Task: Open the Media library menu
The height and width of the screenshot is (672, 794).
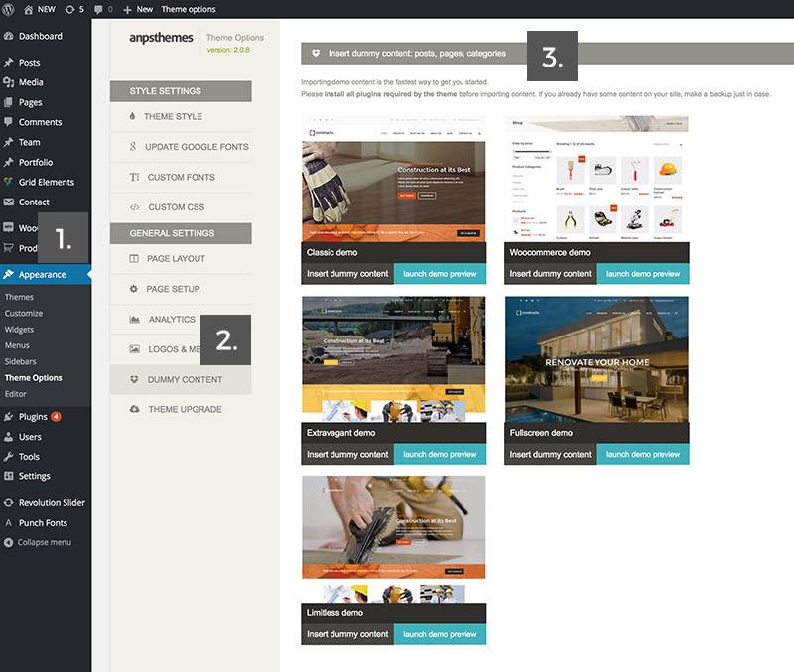Action: click(31, 82)
